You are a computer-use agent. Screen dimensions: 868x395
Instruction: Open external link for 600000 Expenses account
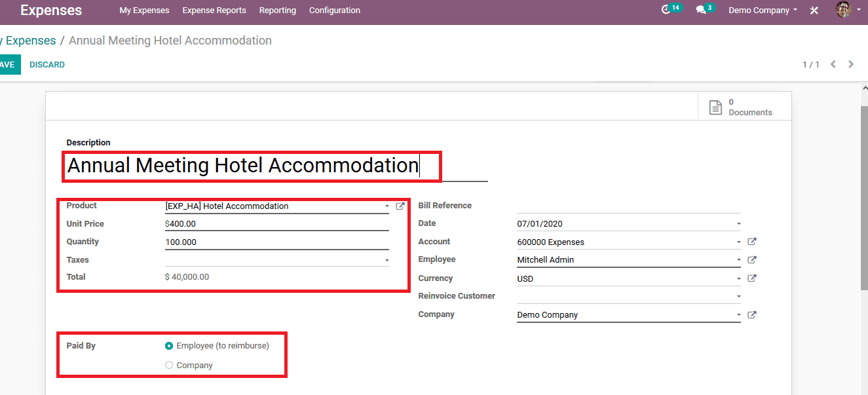tap(752, 242)
